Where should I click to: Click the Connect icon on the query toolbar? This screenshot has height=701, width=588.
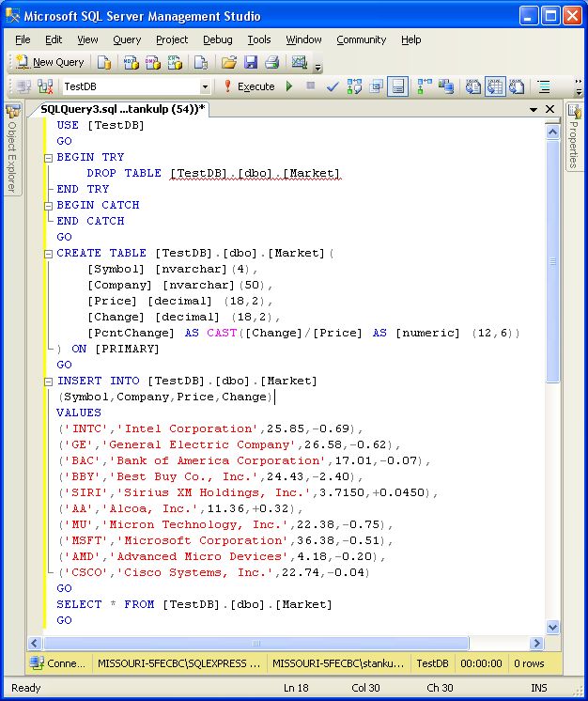click(x=23, y=86)
